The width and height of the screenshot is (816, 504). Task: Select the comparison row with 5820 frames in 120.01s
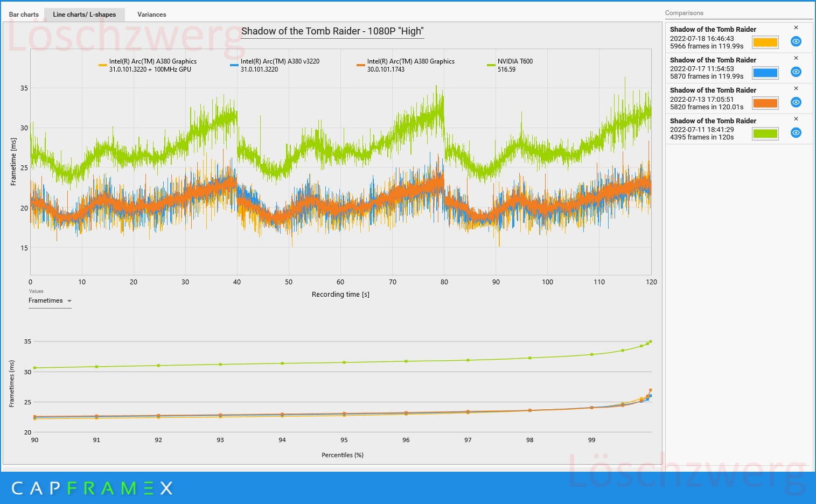(739, 99)
